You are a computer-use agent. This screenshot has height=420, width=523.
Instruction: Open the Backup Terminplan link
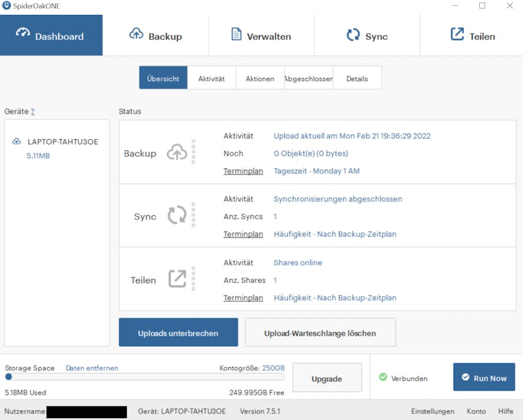point(243,171)
